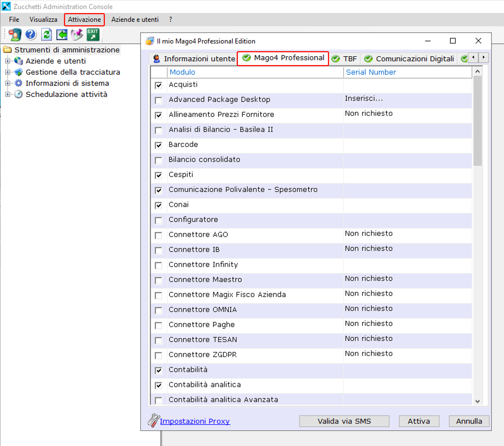Switch to the Informazioni utente tab
504x446 pixels.
194,58
